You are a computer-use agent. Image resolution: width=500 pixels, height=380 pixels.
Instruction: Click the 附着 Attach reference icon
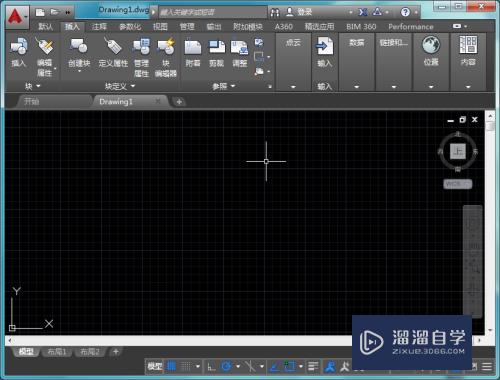coord(193,47)
